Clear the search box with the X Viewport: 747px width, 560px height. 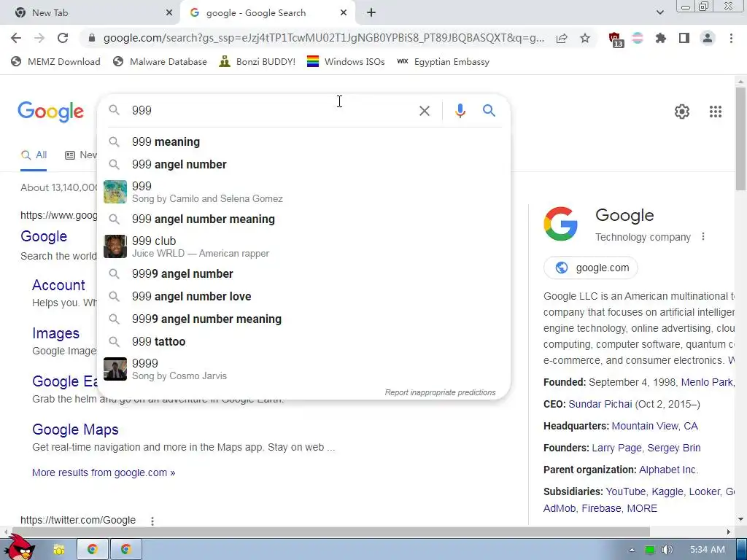pyautogui.click(x=424, y=111)
